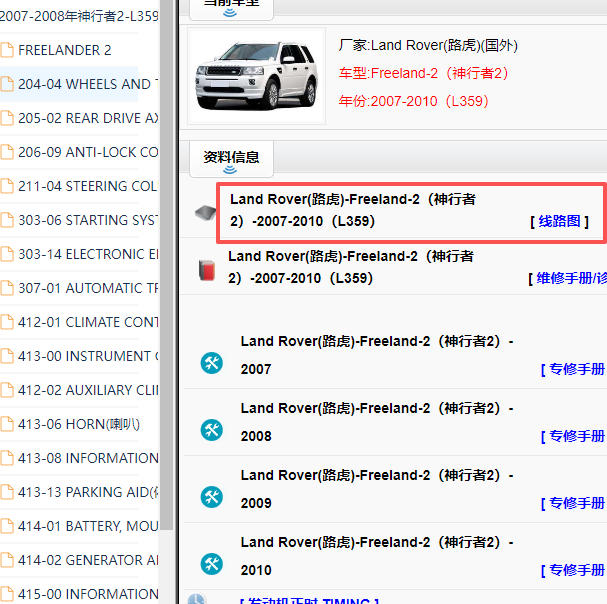
Task: Select tree item 415-00 INFORMATION
Action: 88,594
